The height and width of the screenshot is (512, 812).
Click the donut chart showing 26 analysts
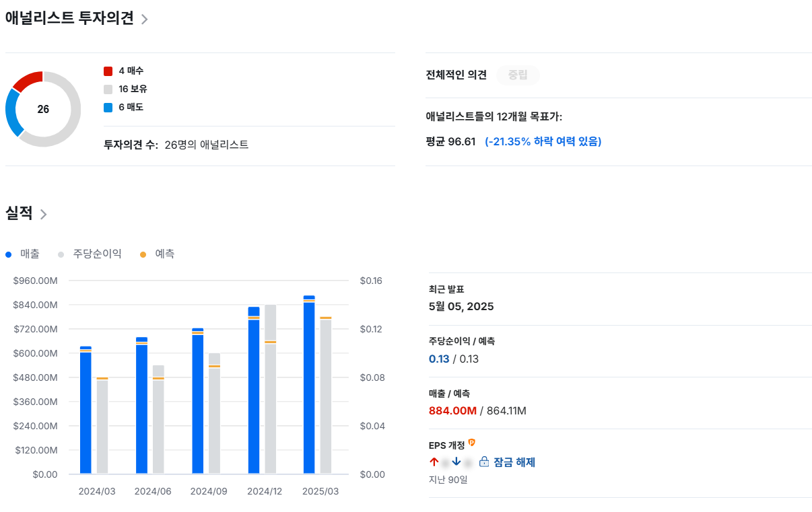click(x=43, y=108)
